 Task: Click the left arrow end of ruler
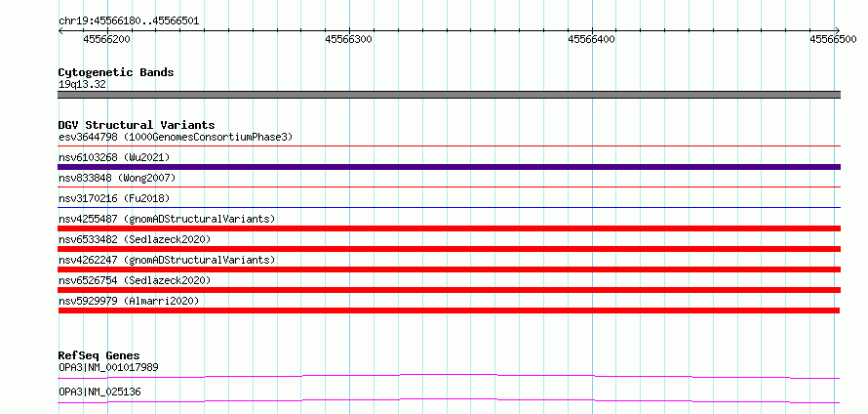tap(60, 30)
